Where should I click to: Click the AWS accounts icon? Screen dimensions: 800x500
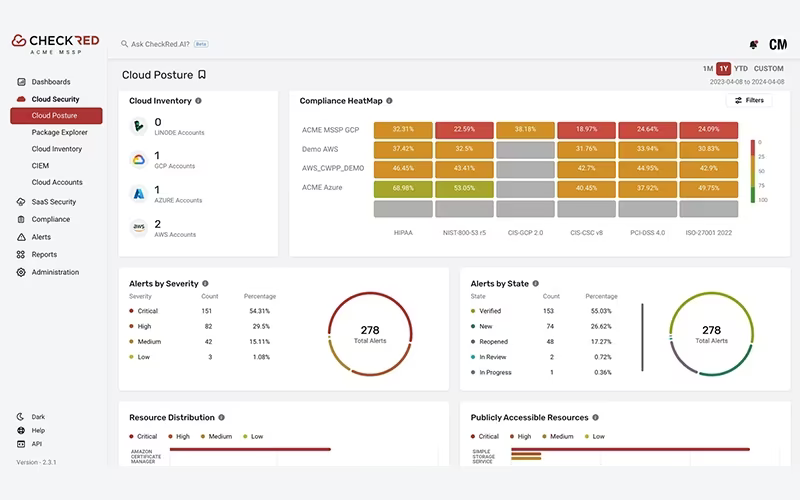[138, 227]
